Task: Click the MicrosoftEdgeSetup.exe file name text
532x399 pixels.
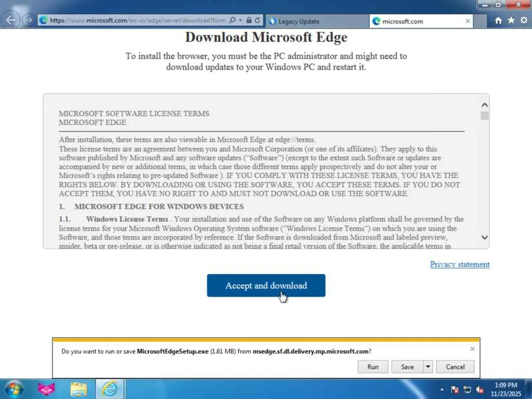Action: click(x=172, y=351)
